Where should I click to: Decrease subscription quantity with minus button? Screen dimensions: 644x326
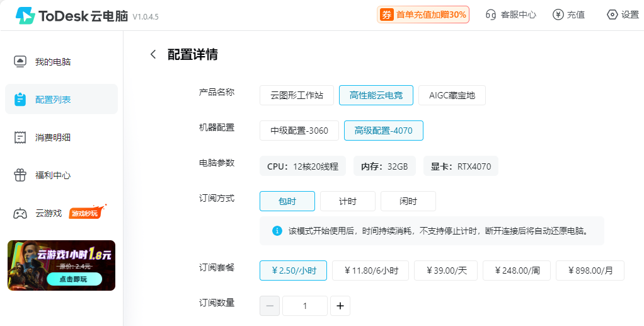coord(270,306)
